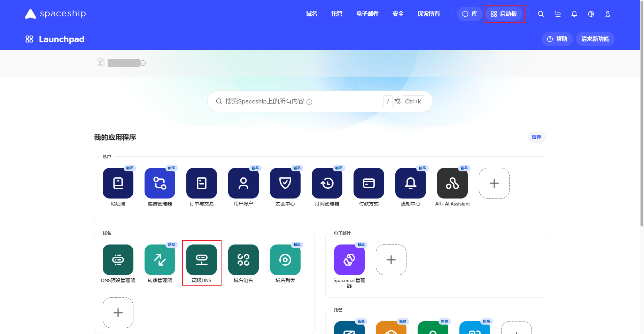Image resolution: width=644 pixels, height=334 pixels.
Task: Open the 域名组合 app
Action: pos(243,260)
